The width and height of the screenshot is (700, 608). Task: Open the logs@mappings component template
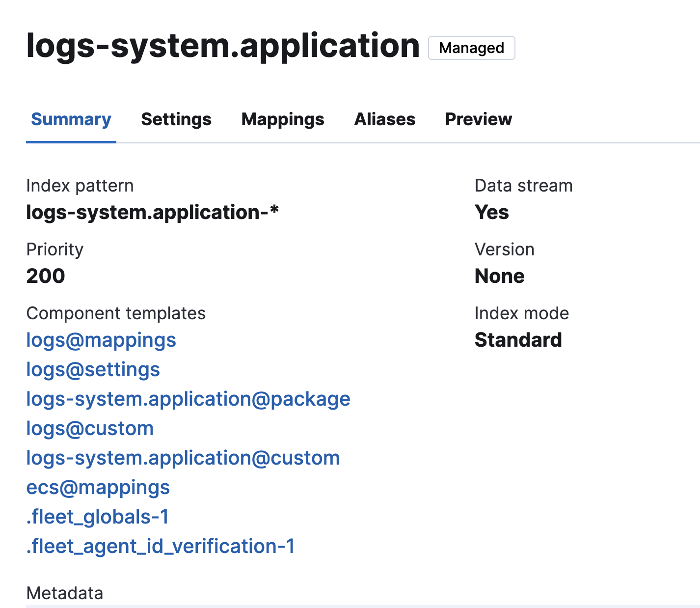click(x=101, y=339)
